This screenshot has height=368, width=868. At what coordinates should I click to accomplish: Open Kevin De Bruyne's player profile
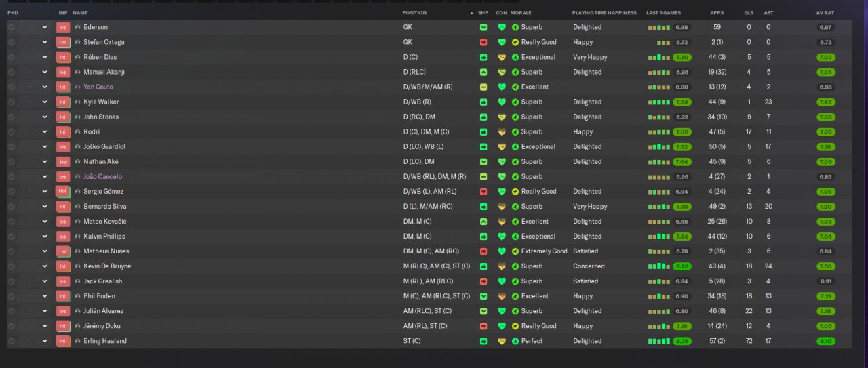click(107, 266)
